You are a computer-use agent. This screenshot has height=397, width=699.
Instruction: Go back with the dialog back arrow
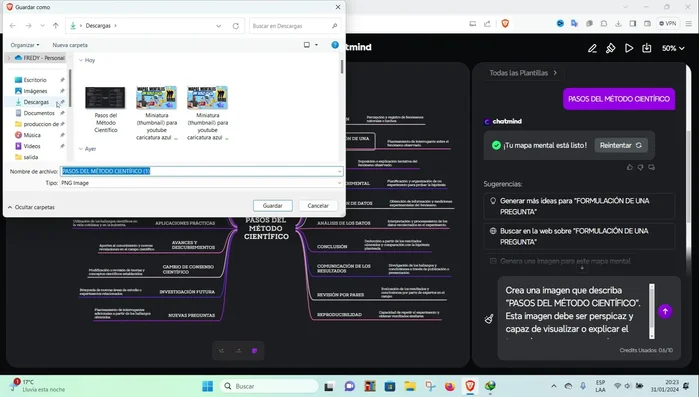coord(12,26)
